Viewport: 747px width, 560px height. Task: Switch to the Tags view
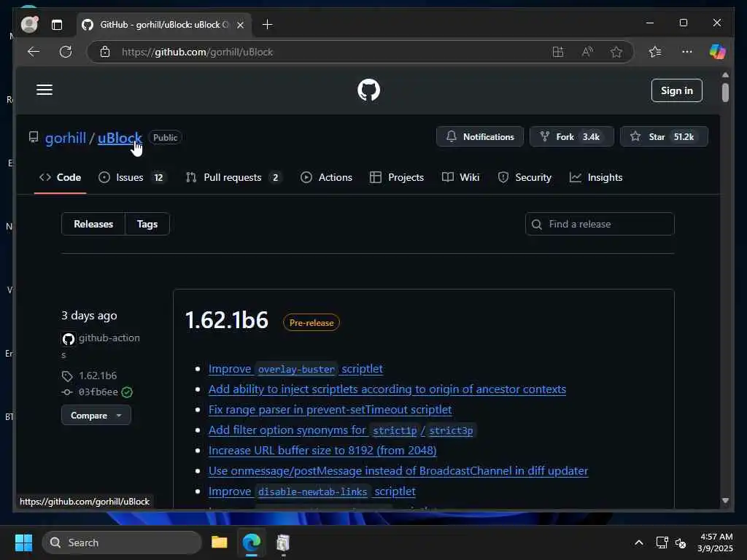tap(147, 224)
